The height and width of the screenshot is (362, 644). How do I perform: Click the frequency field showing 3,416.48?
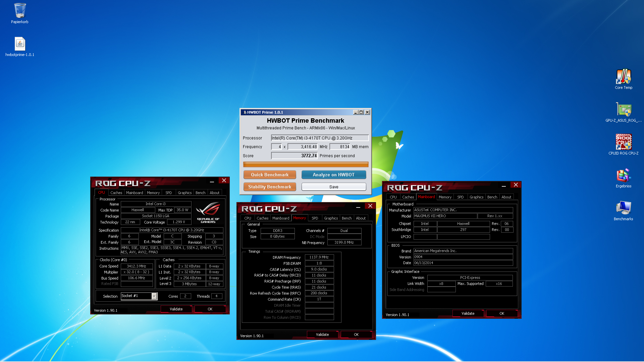pyautogui.click(x=303, y=146)
